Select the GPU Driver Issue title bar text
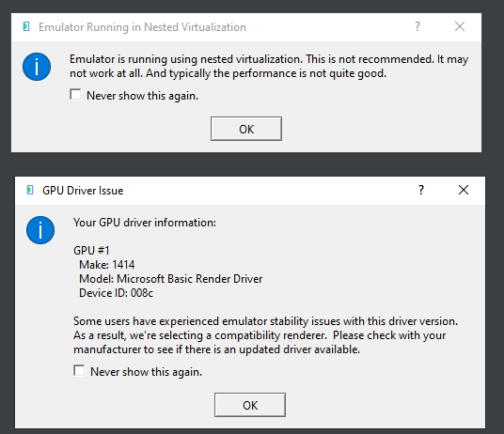Image resolution: width=504 pixels, height=434 pixels. pos(83,191)
